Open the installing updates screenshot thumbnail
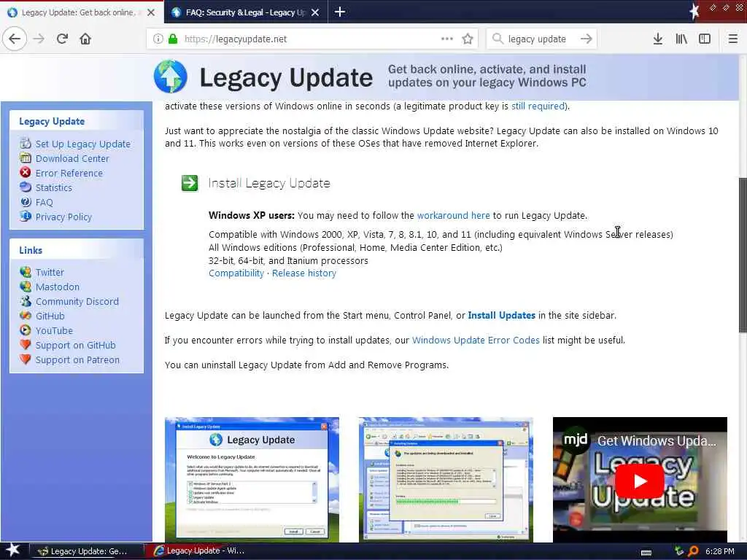The width and height of the screenshot is (747, 560). [x=446, y=480]
